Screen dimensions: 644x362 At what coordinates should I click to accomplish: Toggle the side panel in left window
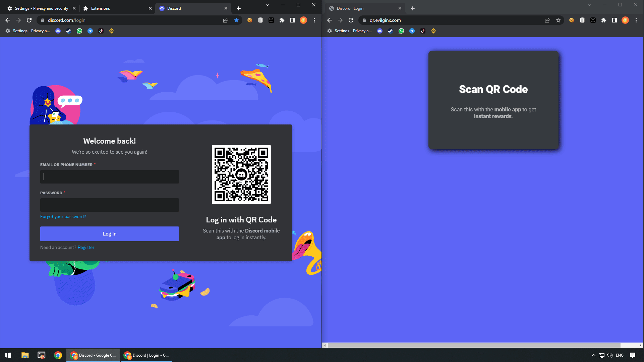pos(293,20)
